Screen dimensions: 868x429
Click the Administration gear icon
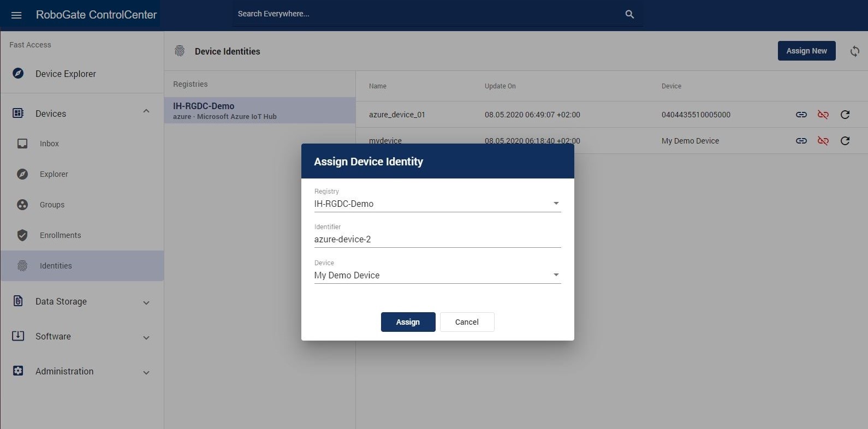coord(18,371)
